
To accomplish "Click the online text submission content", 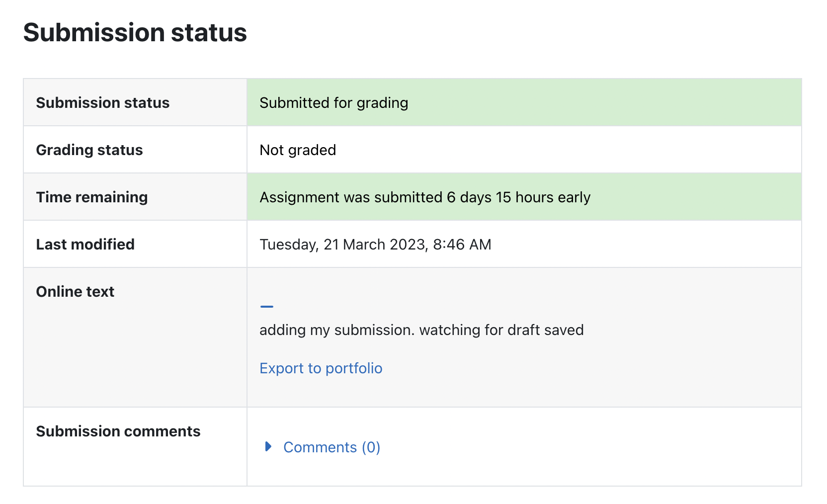I will (x=421, y=330).
